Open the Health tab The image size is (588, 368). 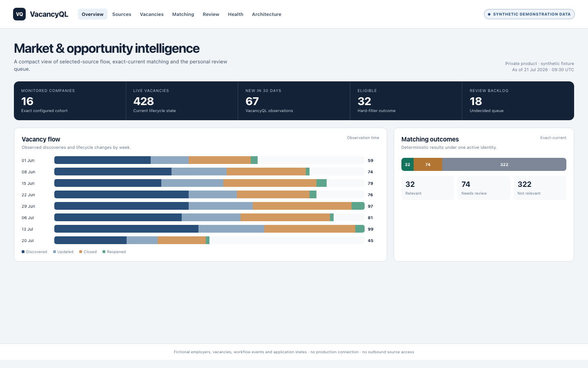236,14
